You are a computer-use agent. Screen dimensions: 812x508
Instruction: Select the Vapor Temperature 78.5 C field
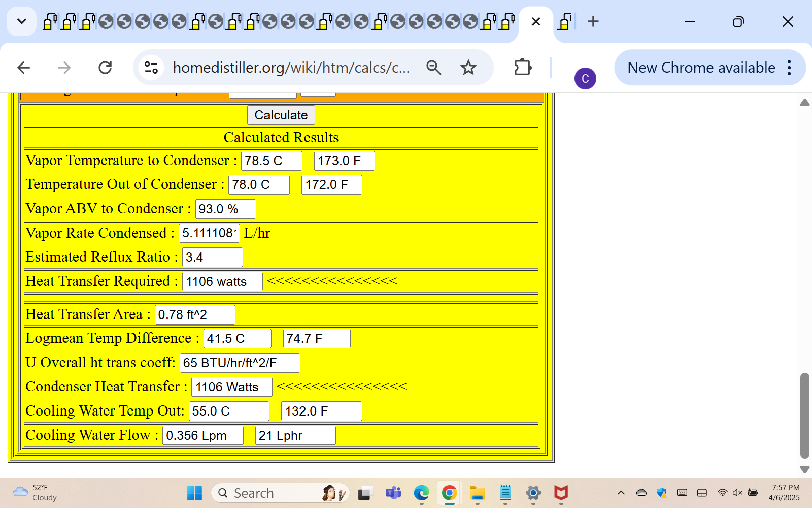tap(272, 161)
